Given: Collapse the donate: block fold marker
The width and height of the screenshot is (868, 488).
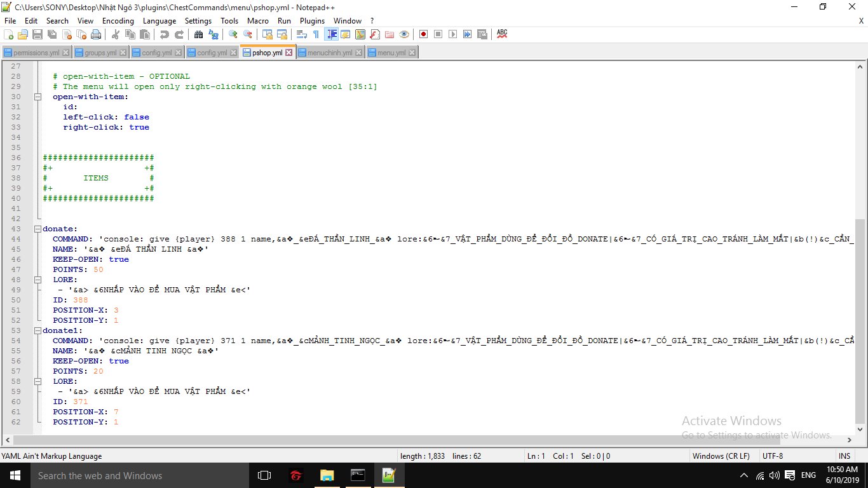Looking at the screenshot, I should 38,229.
